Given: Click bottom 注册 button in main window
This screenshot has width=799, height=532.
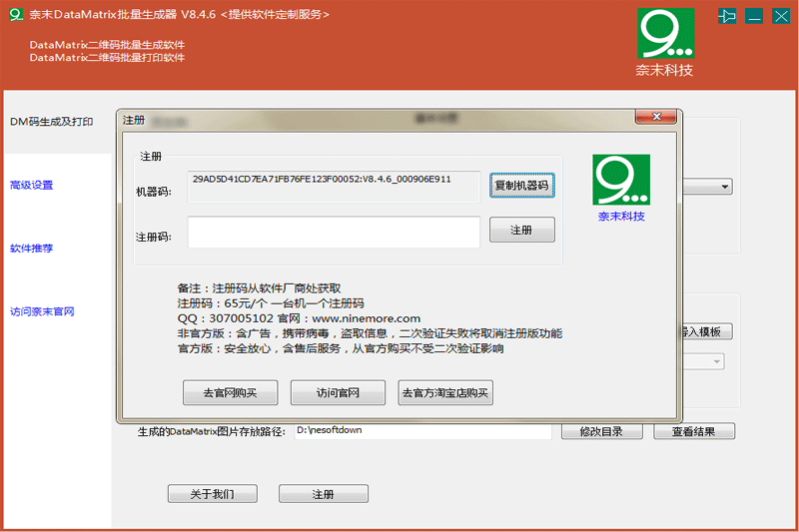Looking at the screenshot, I should 323,494.
